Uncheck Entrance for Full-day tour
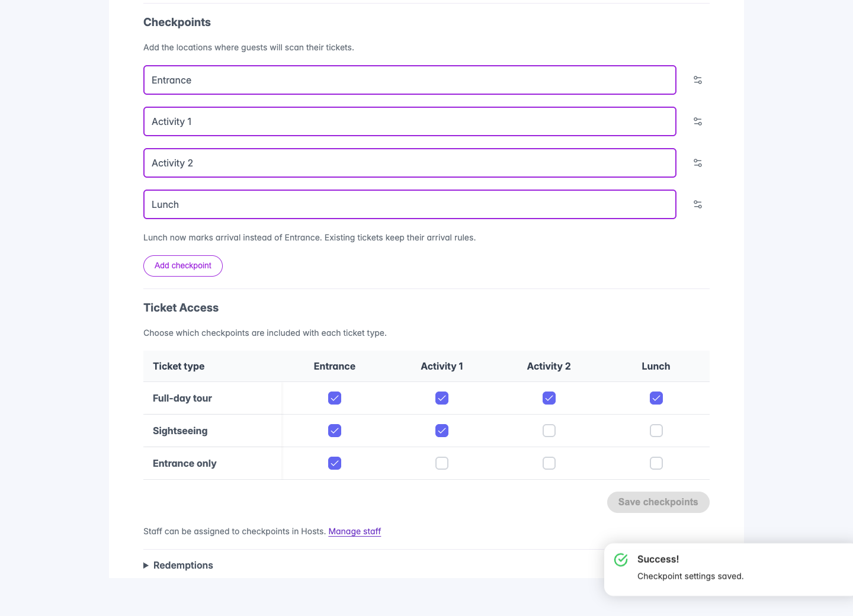Screen dimensions: 853x616 click(x=335, y=398)
